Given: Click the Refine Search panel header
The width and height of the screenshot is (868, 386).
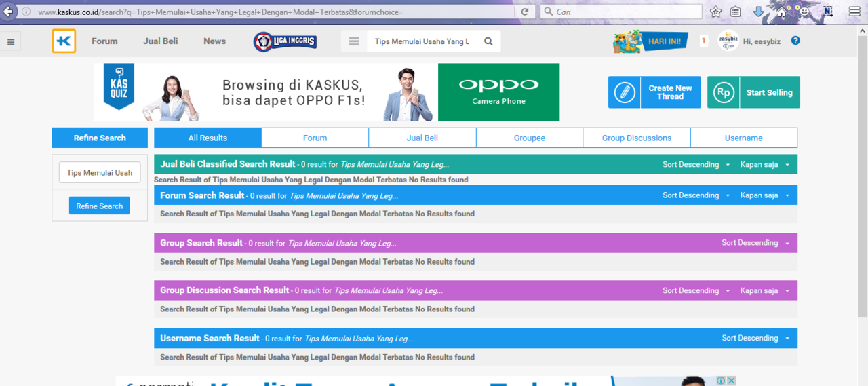Looking at the screenshot, I should [100, 138].
